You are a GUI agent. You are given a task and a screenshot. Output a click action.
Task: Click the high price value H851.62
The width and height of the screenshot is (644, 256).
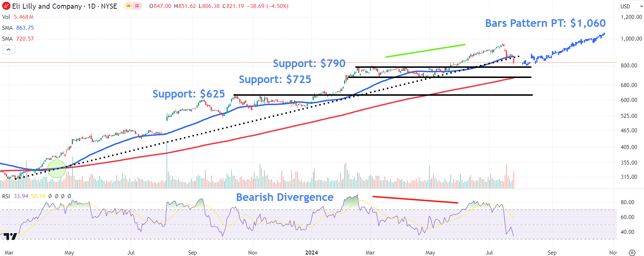185,6
